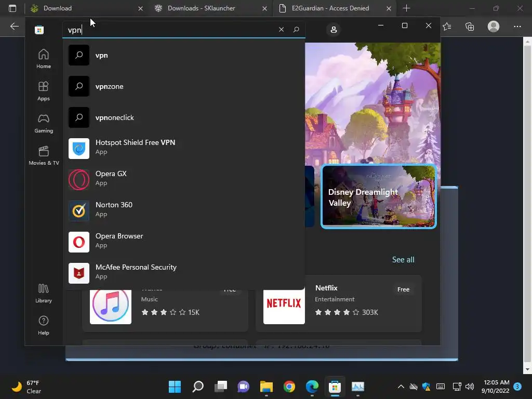Click the search magnifier in Store search box

296,30
